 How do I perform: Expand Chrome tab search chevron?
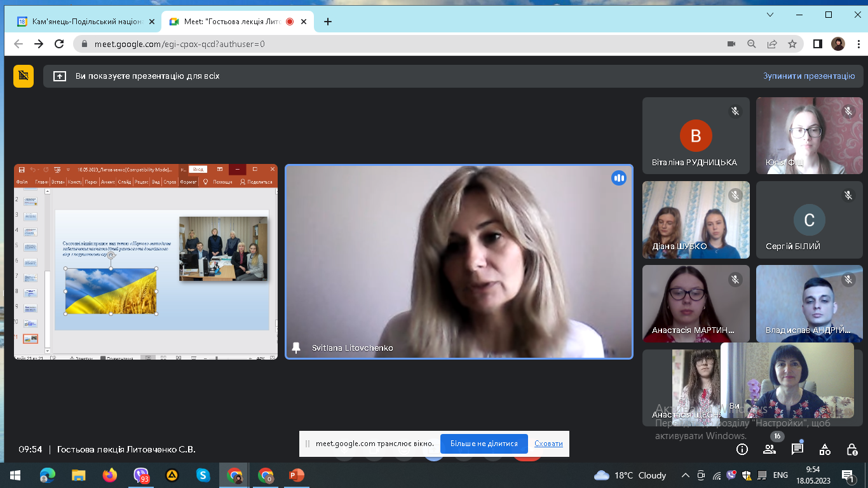(x=770, y=15)
